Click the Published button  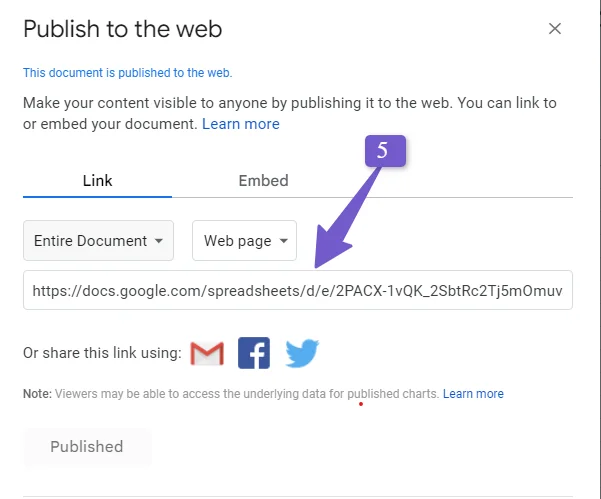tap(87, 447)
